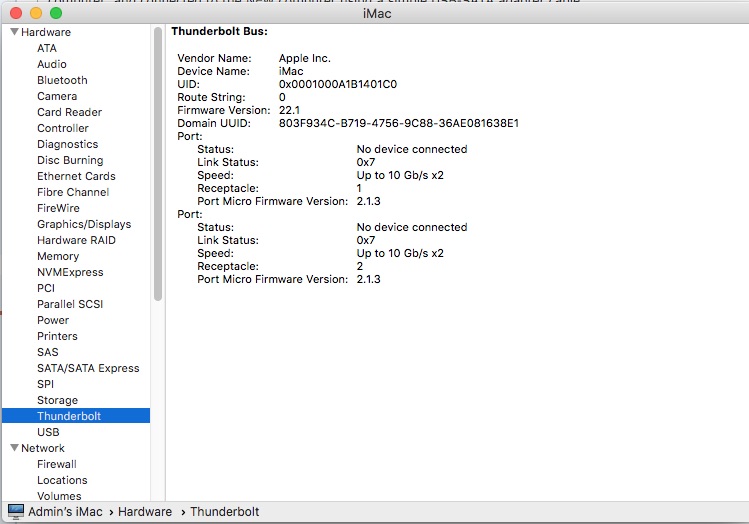The height and width of the screenshot is (524, 749).
Task: Select Power in the sidebar
Action: pos(53,320)
